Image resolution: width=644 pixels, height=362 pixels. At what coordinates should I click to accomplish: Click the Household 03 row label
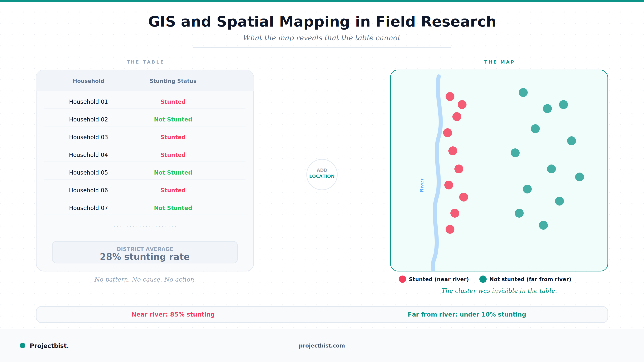[89, 137]
